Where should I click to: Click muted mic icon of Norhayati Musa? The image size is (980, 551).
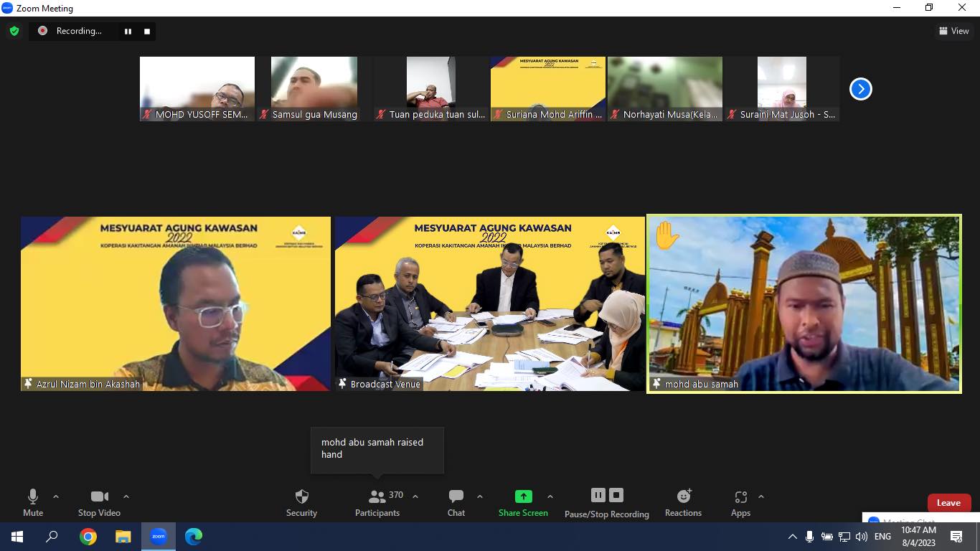tap(615, 114)
